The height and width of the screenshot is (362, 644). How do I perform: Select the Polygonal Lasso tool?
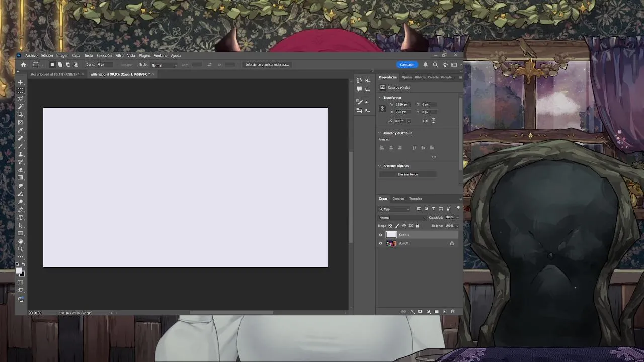click(x=20, y=99)
